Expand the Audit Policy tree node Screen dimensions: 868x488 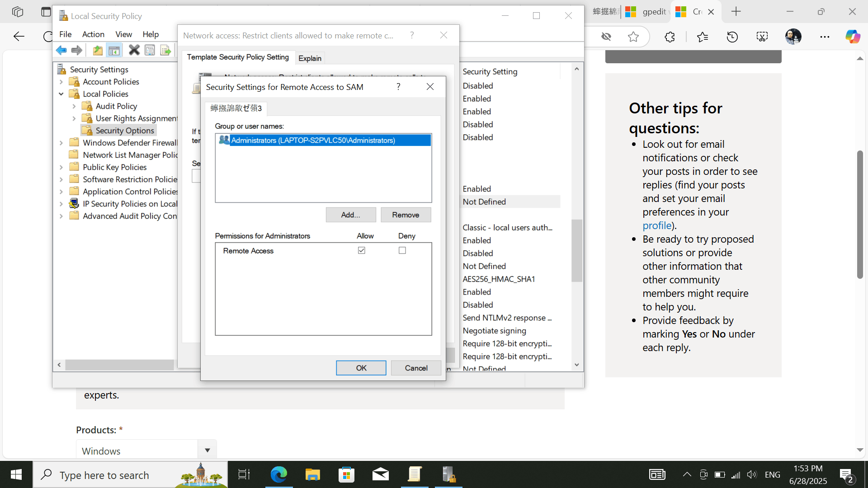74,106
